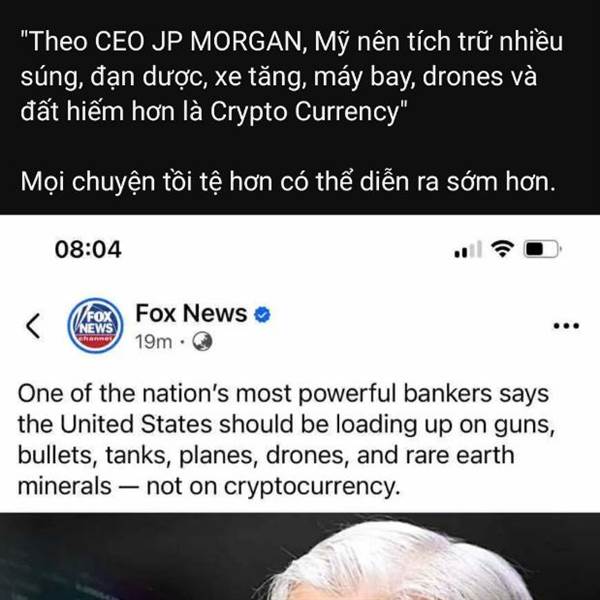Click the 19m post timestamp
Image resolution: width=600 pixels, height=600 pixels.
pos(153,342)
